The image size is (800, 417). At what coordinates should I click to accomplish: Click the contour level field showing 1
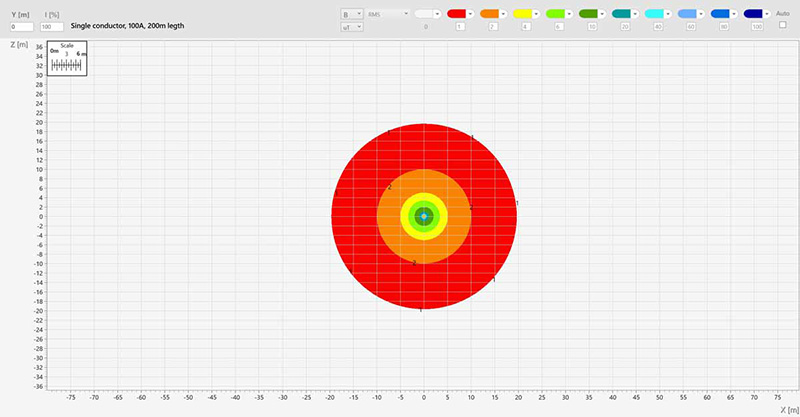460,27
